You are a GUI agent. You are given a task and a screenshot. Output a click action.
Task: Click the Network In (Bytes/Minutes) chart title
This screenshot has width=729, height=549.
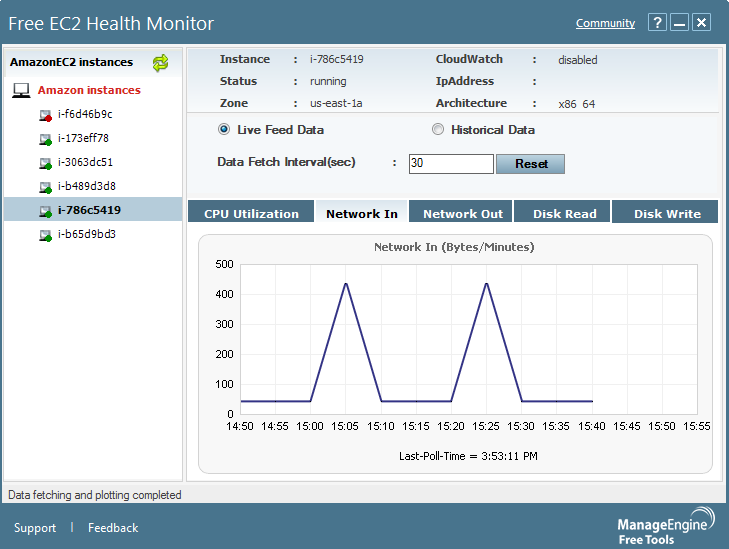[x=454, y=247]
